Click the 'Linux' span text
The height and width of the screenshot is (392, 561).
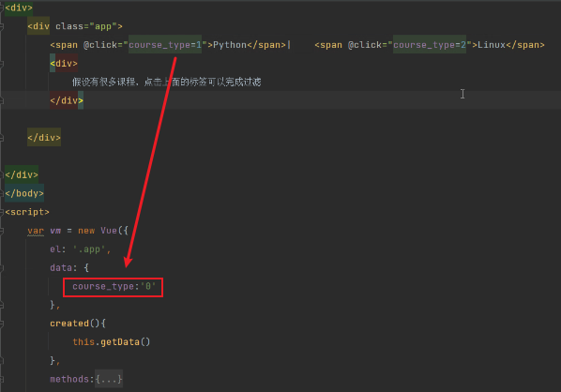[492, 45]
